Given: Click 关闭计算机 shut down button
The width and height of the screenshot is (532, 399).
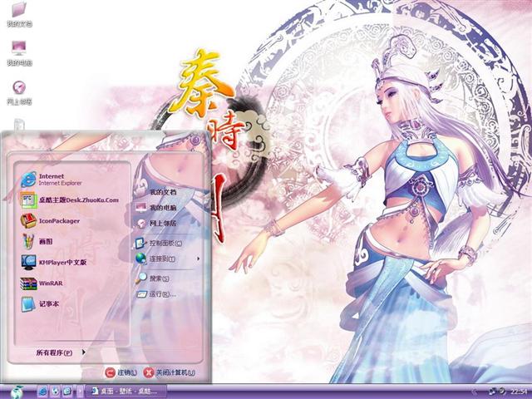Looking at the screenshot, I should coord(170,372).
